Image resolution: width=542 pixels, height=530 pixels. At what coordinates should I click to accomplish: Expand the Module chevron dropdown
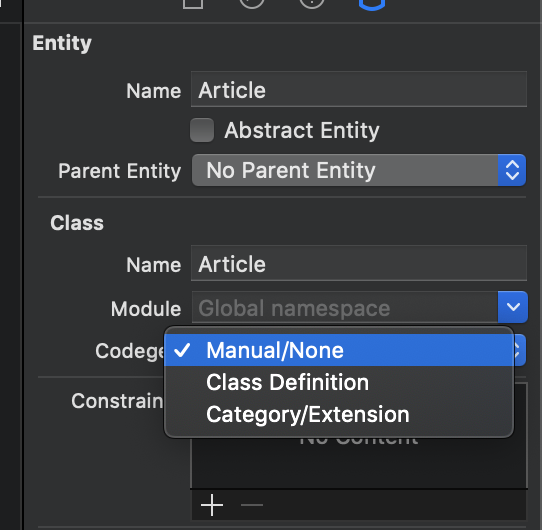pyautogui.click(x=513, y=307)
